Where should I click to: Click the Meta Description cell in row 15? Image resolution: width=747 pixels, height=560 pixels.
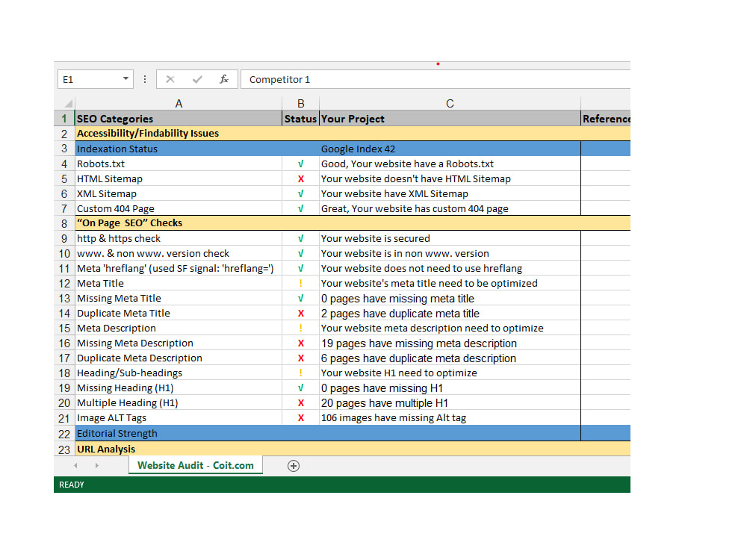tap(179, 328)
